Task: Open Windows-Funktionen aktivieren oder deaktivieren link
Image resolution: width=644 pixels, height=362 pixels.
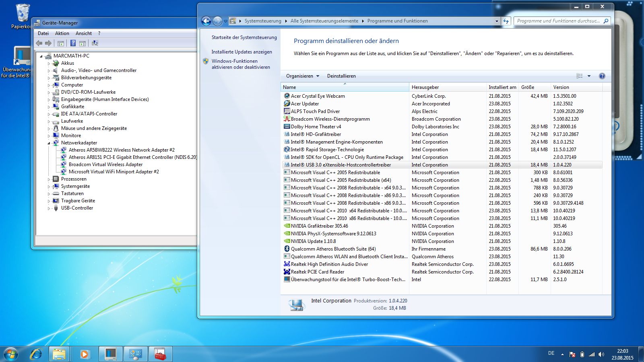Action: 241,64
